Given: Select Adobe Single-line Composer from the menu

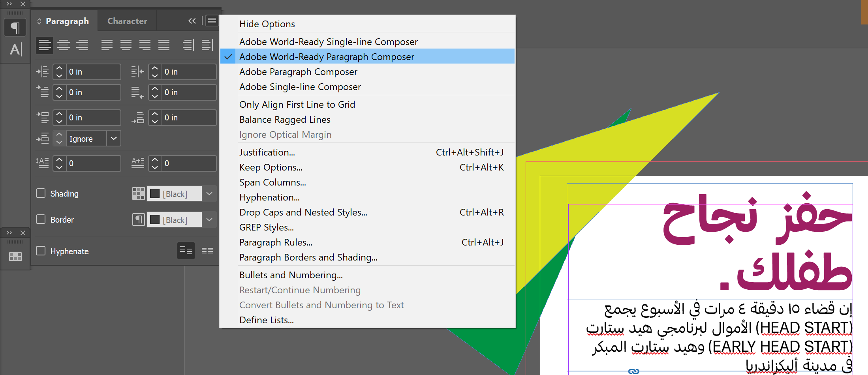Looking at the screenshot, I should tap(300, 86).
